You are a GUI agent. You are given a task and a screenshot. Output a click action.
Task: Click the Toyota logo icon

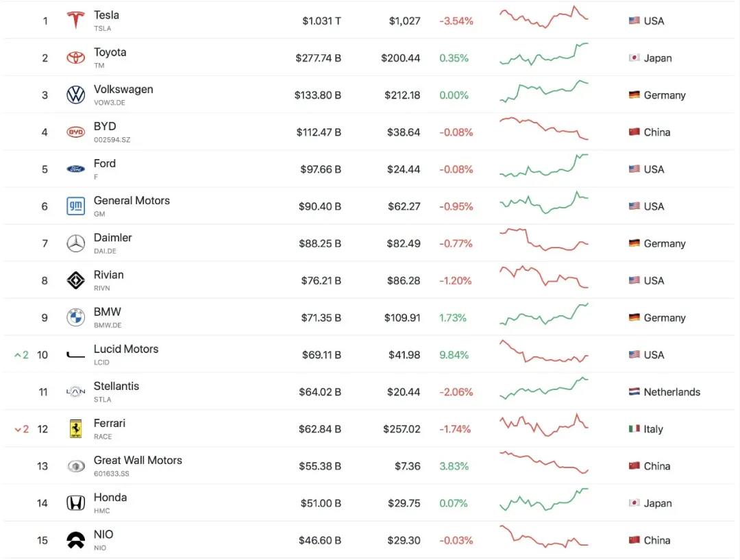(x=75, y=58)
